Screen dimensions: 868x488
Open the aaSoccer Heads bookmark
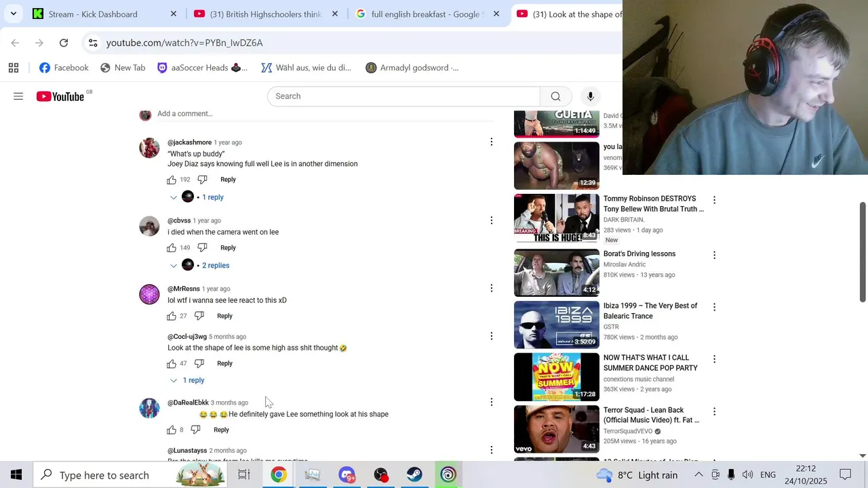point(202,68)
